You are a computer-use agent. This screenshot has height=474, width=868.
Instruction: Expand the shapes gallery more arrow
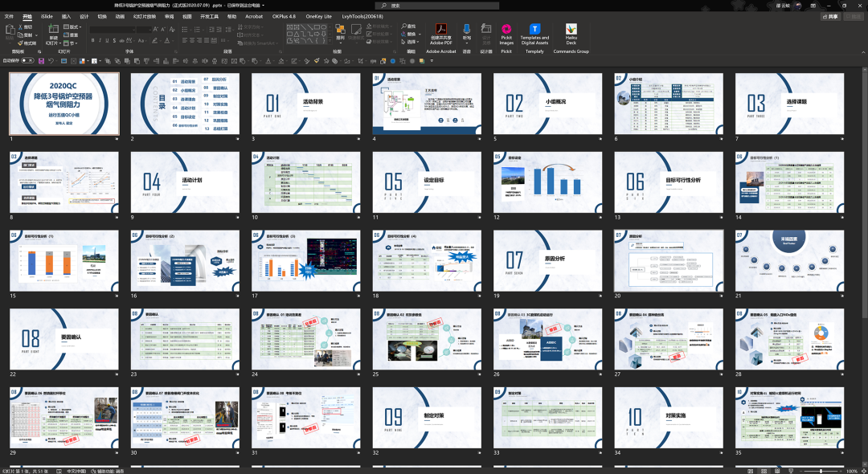point(330,42)
